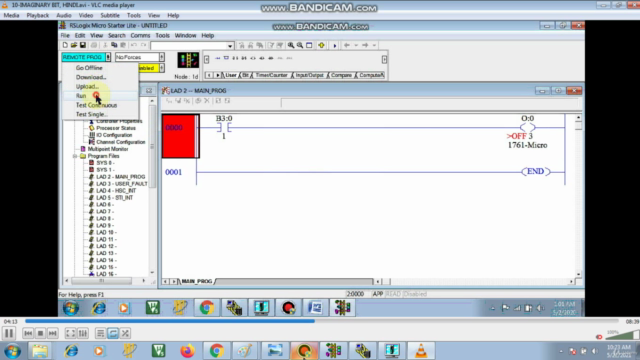Select Processor Status in the project tree

(x=116, y=128)
